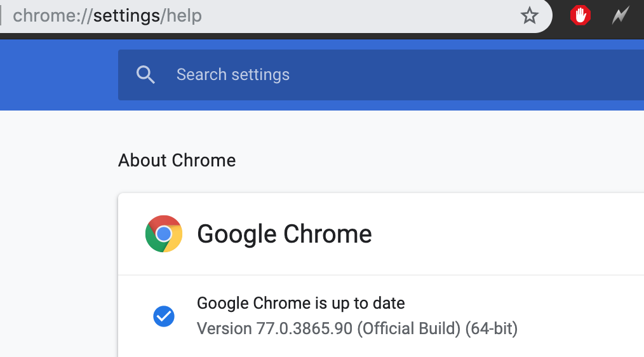
Task: Place cursor on 'help' in the URL
Action: tap(184, 16)
